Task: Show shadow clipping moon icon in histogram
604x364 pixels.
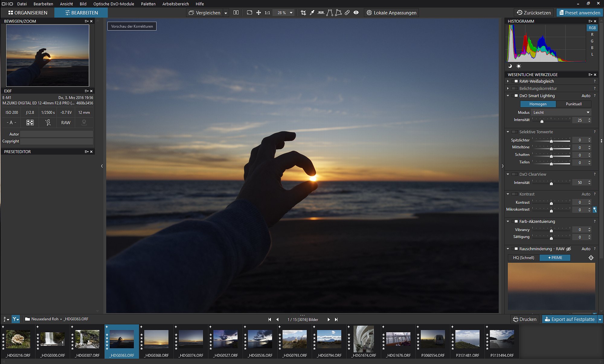Action: 510,66
